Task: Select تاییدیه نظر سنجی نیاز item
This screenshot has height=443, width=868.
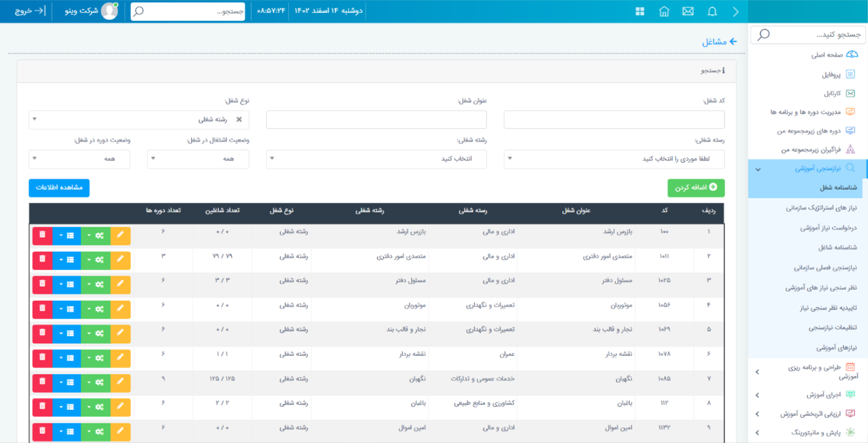Action: point(829,308)
